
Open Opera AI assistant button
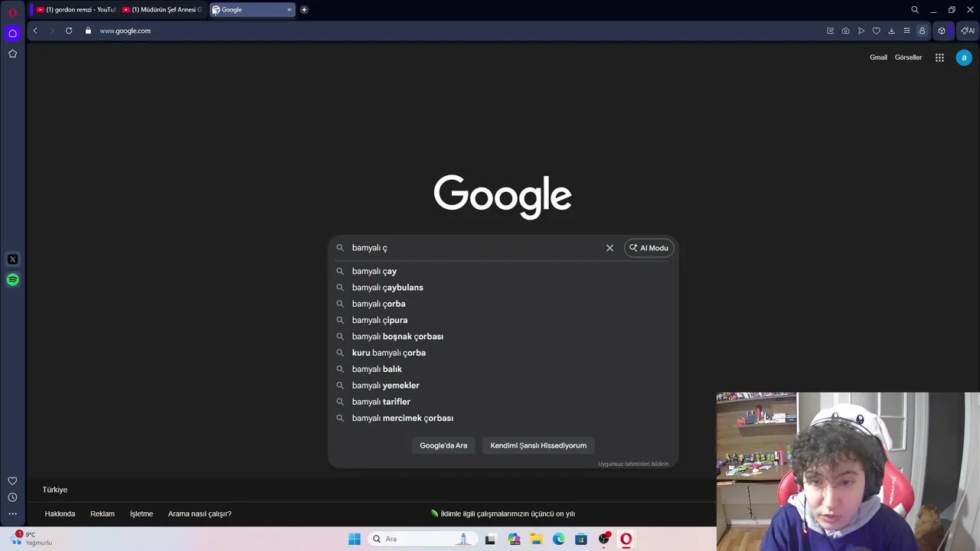tap(968, 31)
